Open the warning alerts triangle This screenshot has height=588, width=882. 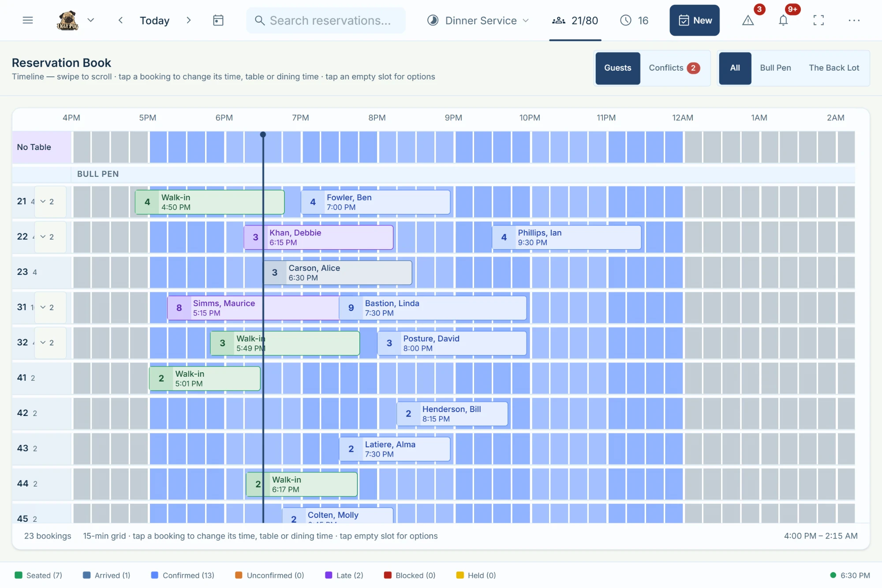748,20
